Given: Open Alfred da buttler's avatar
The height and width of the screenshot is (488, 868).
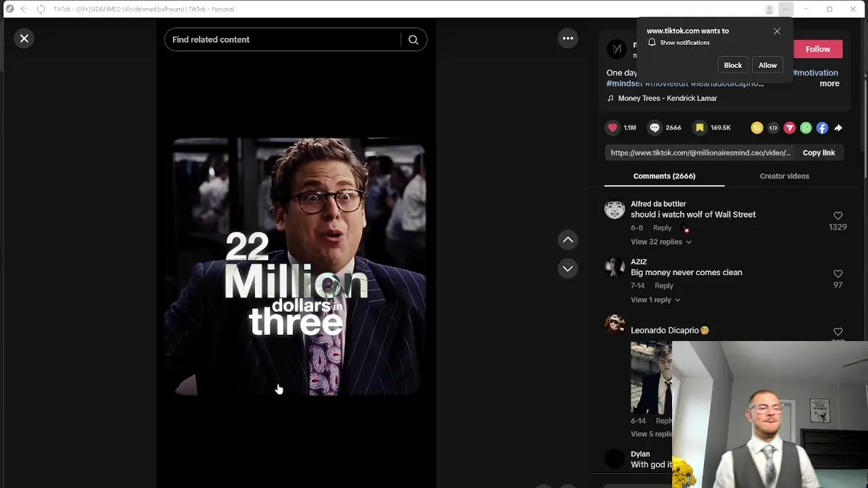Looking at the screenshot, I should pyautogui.click(x=614, y=209).
